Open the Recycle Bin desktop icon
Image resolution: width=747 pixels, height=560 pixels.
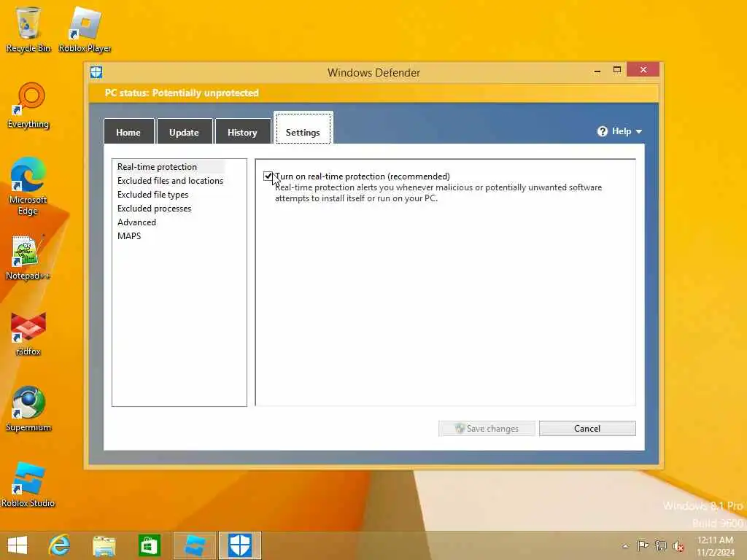(28, 29)
